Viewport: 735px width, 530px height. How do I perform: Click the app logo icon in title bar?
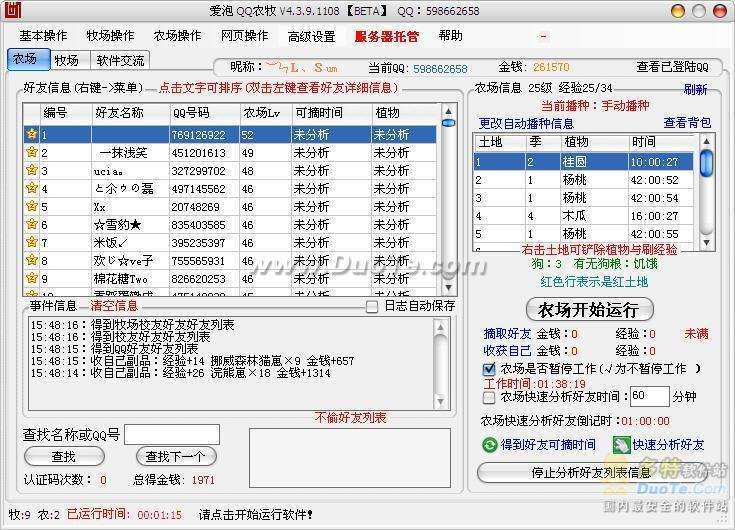pyautogui.click(x=12, y=10)
